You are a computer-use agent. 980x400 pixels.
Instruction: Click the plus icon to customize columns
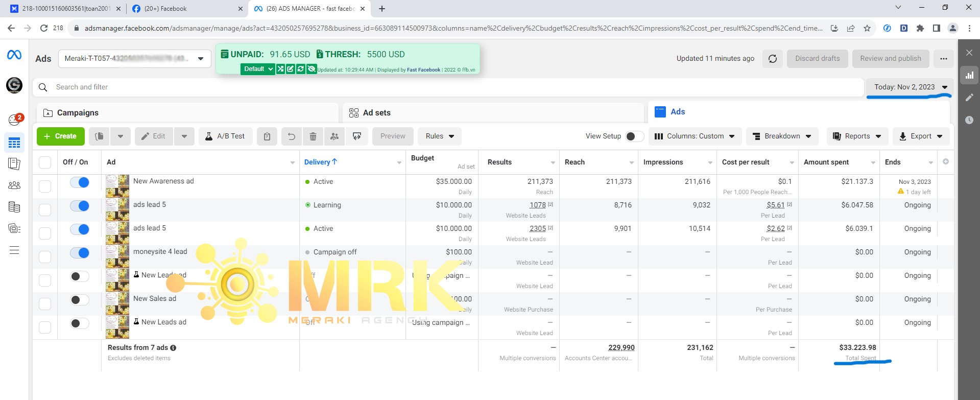(946, 162)
